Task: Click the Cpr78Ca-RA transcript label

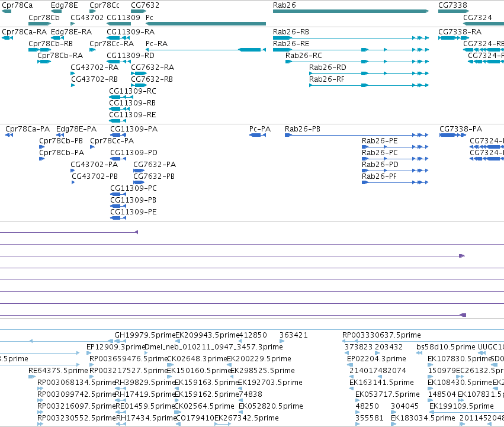Action: click(24, 32)
